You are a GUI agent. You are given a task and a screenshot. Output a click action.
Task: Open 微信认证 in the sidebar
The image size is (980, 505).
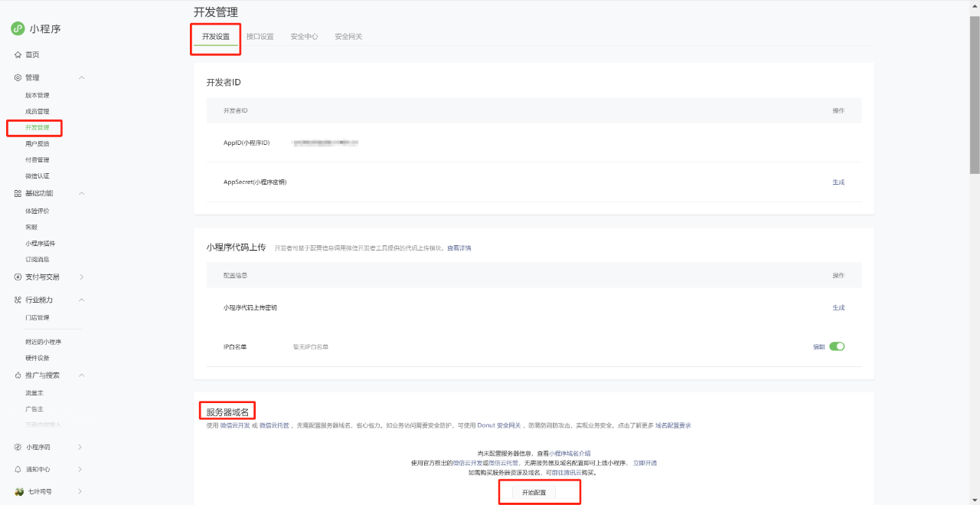[x=38, y=176]
